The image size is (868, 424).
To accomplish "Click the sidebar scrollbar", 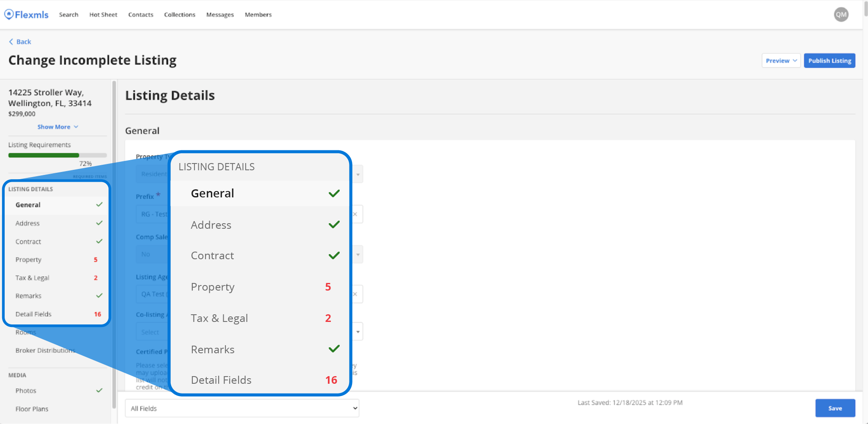I will coord(114,245).
